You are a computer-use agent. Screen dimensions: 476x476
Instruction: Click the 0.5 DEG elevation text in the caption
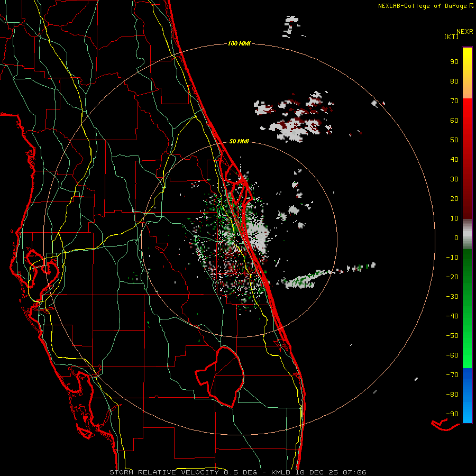241,472
